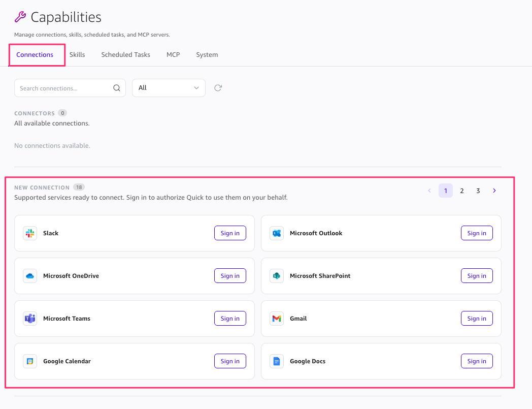Click the NEW CONNECTION section heading
This screenshot has height=409, width=532.
coord(42,187)
